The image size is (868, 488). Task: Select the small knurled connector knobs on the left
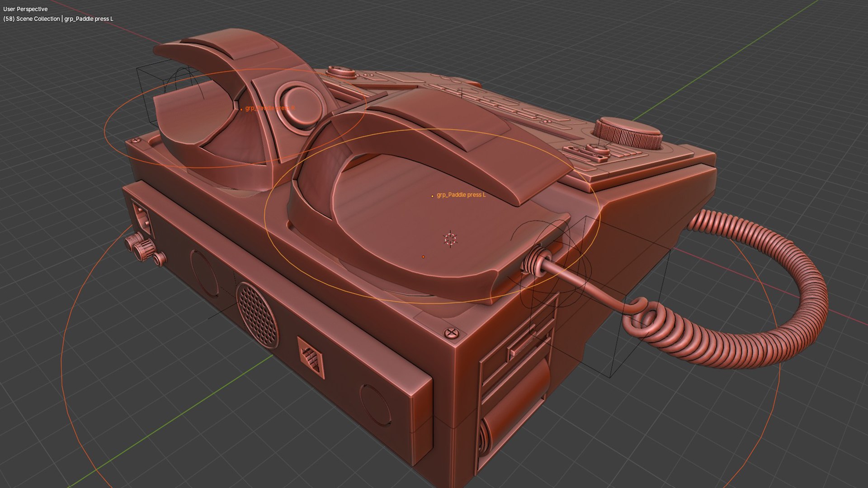141,248
